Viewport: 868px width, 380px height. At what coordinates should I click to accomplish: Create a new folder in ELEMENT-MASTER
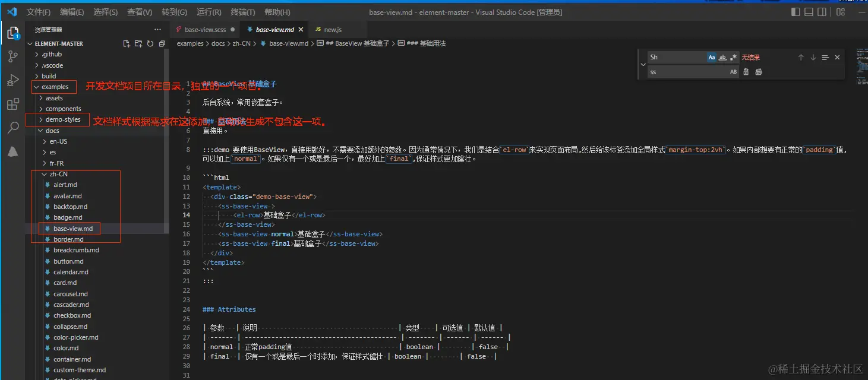138,43
